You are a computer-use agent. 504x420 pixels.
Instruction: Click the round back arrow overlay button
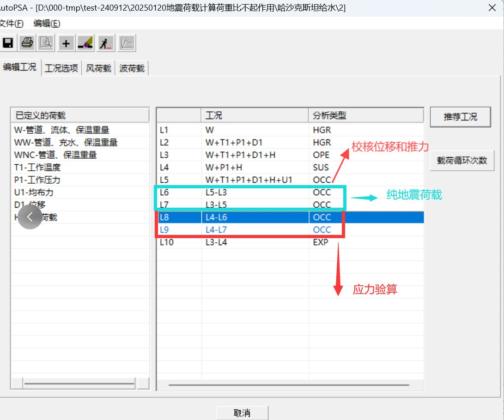pyautogui.click(x=30, y=217)
